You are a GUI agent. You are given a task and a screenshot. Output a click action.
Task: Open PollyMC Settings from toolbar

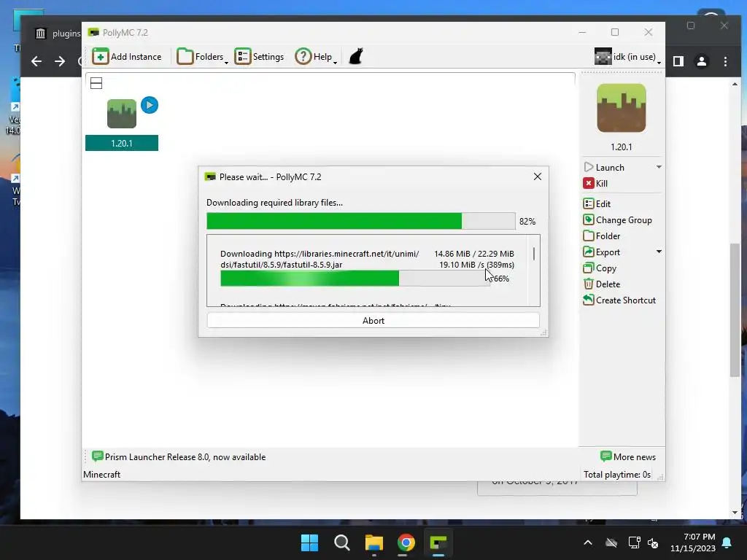tap(259, 57)
